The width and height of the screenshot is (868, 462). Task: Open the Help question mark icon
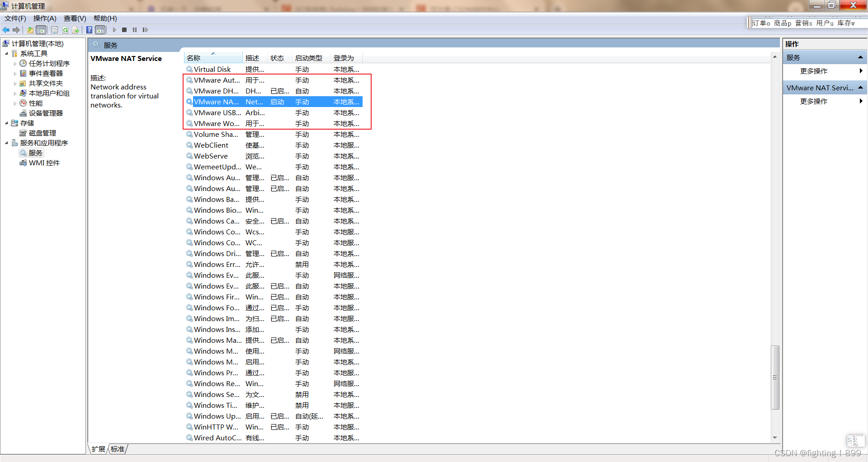[x=89, y=30]
